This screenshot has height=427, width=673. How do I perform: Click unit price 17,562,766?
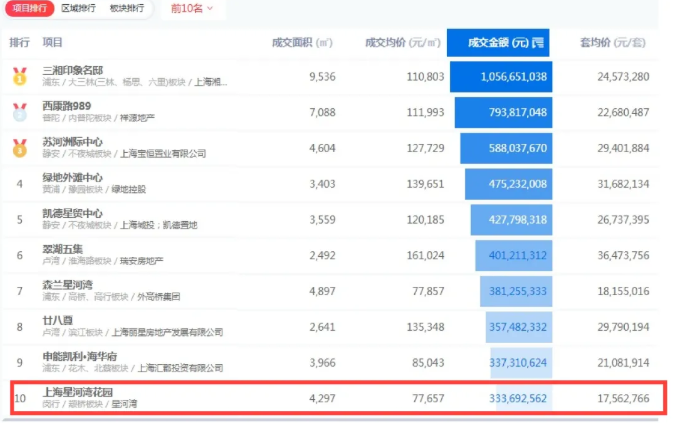[623, 399]
